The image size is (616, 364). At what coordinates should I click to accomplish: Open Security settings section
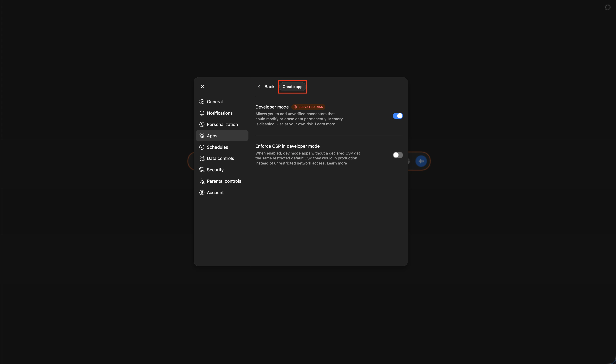click(x=222, y=170)
